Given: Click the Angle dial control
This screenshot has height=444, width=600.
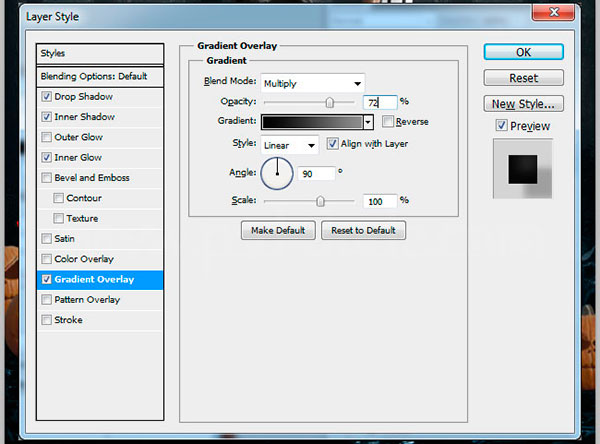Looking at the screenshot, I should 277,173.
